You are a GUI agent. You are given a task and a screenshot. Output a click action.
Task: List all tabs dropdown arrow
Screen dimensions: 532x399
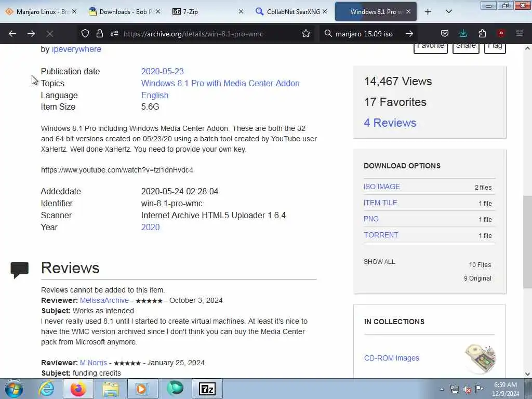[x=448, y=12]
